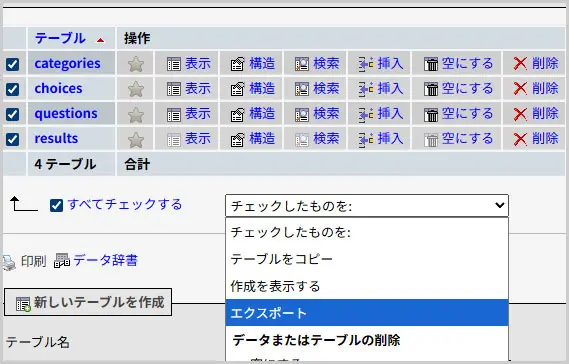This screenshot has height=364, width=569.
Task: Click the trash icon for 空にする in choices row
Action: click(x=431, y=89)
